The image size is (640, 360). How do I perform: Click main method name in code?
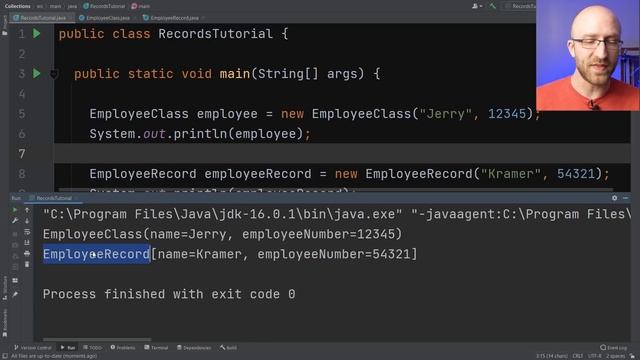pos(235,74)
